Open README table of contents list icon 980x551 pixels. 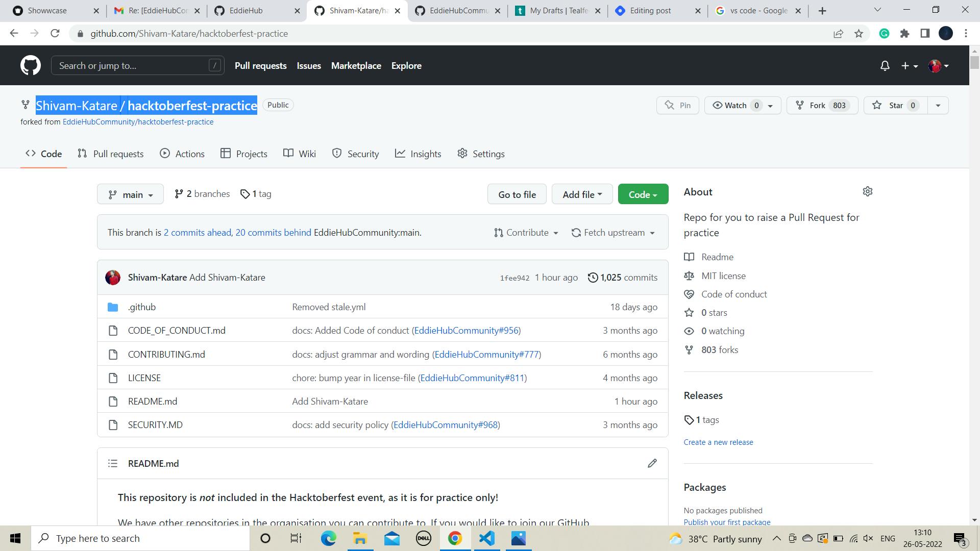click(x=113, y=463)
